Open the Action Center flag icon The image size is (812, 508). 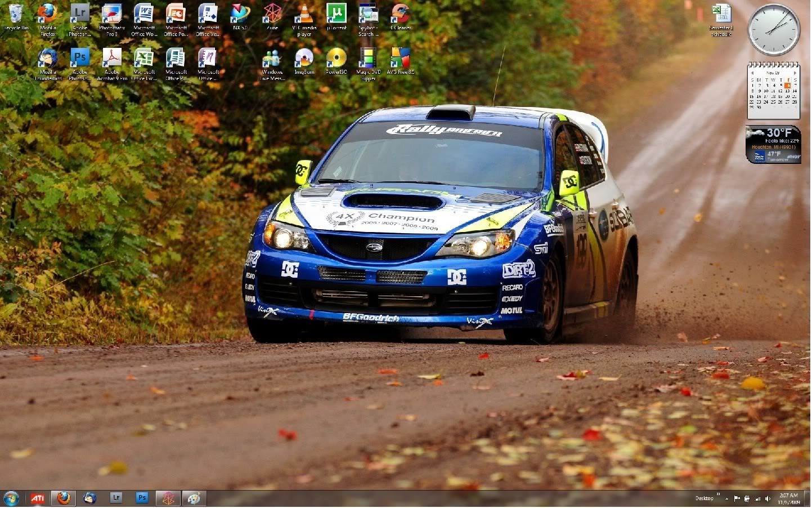pyautogui.click(x=737, y=499)
